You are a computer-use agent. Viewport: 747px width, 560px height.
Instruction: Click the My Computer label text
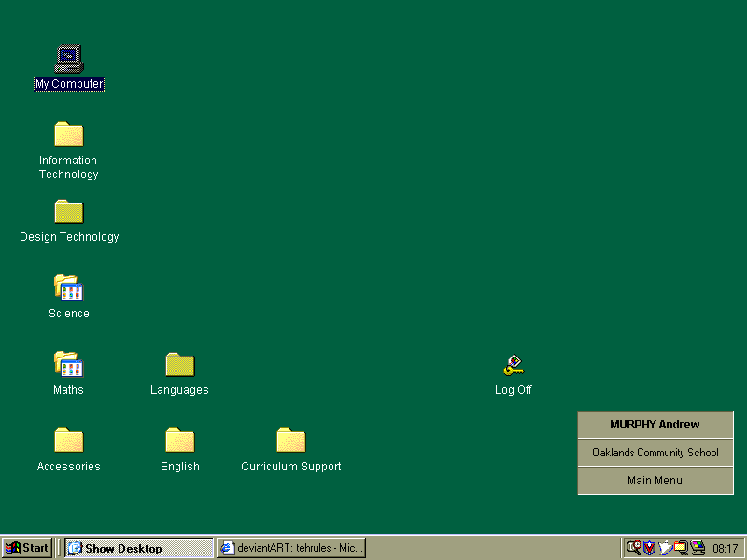69,84
